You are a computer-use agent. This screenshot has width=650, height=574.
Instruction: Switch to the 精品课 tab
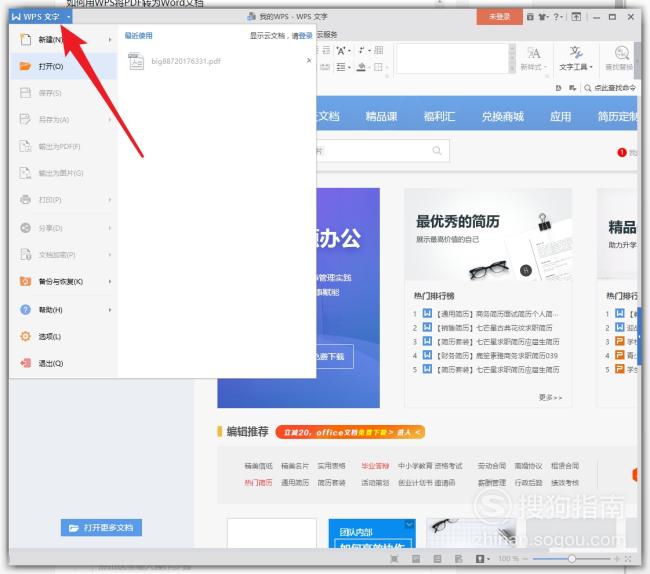(x=381, y=116)
